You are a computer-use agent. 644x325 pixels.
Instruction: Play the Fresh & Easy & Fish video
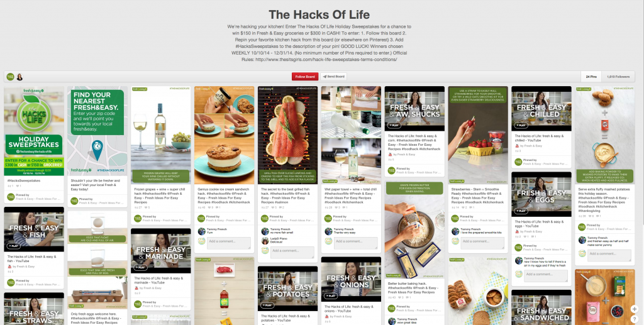[14, 246]
